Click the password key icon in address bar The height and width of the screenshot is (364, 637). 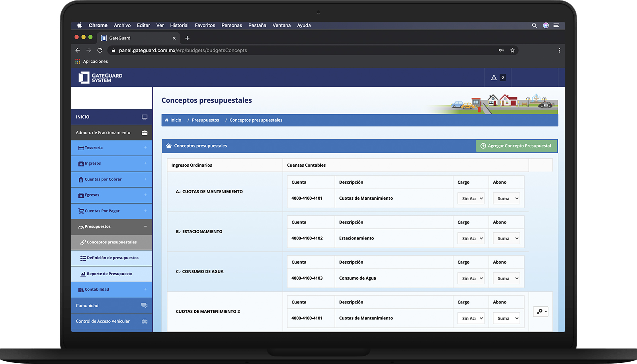point(501,51)
